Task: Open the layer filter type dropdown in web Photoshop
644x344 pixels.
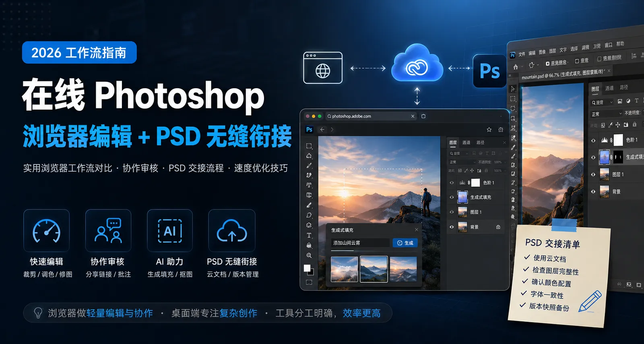Action: [x=459, y=153]
